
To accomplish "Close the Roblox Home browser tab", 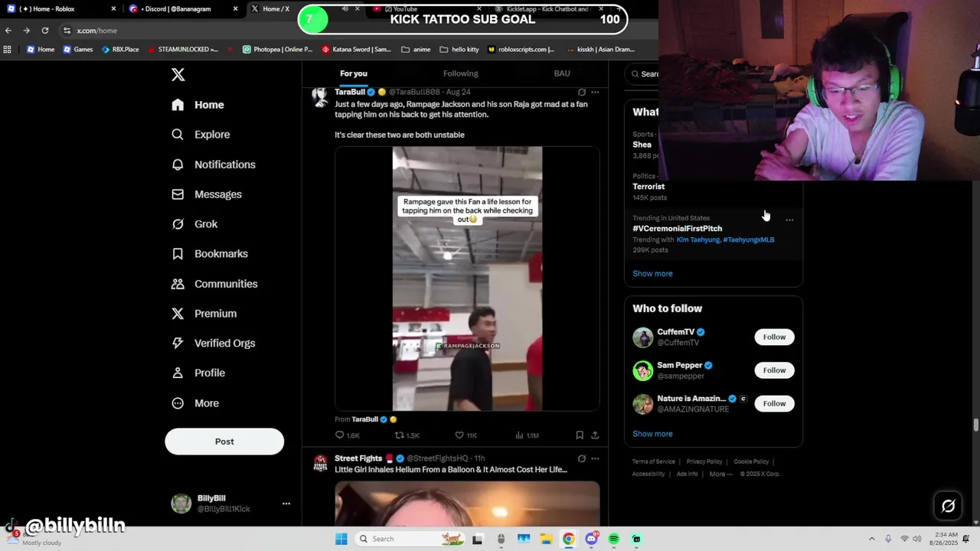I will pos(113,9).
